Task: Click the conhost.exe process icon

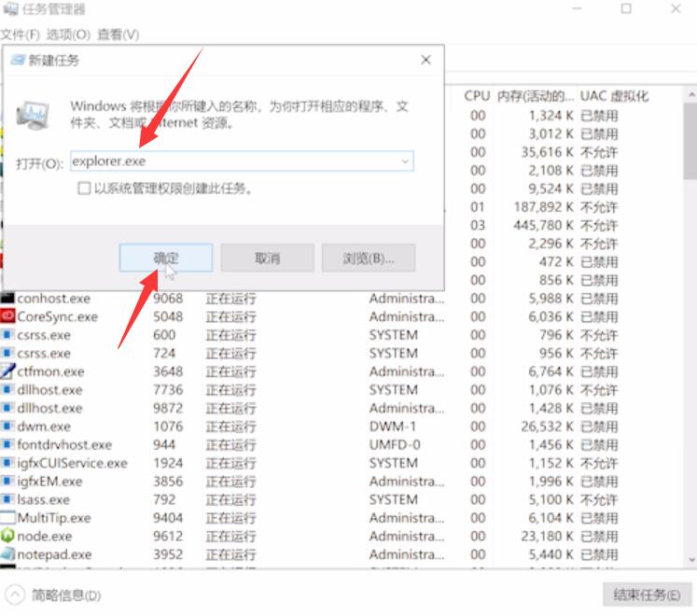Action: click(7, 298)
